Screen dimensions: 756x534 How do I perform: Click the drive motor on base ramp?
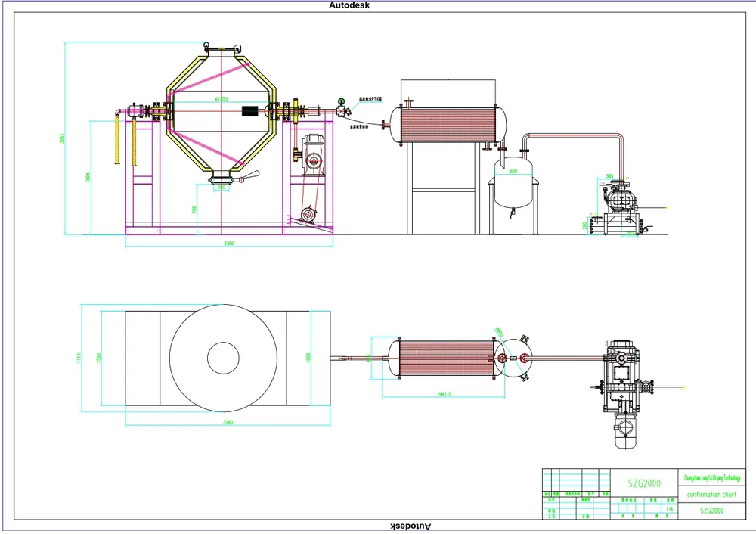308,214
